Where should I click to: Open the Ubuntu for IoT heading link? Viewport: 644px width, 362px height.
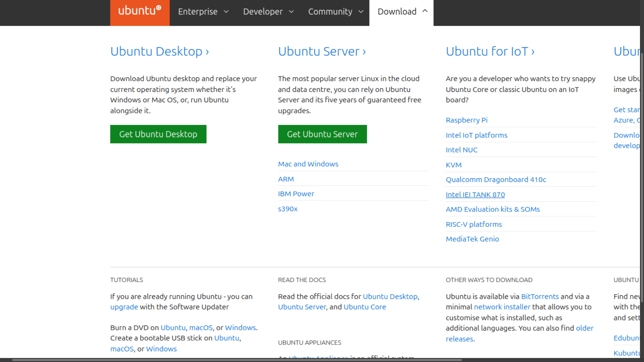click(x=490, y=51)
